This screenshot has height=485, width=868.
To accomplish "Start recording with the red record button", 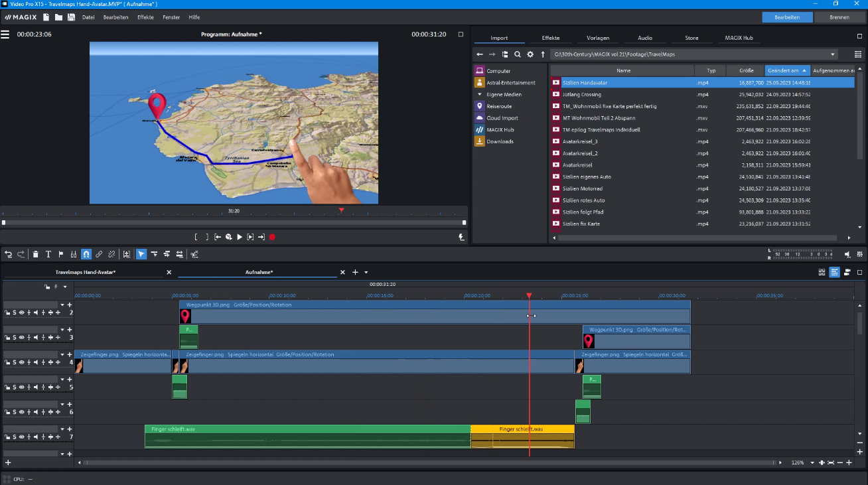I will [x=272, y=236].
